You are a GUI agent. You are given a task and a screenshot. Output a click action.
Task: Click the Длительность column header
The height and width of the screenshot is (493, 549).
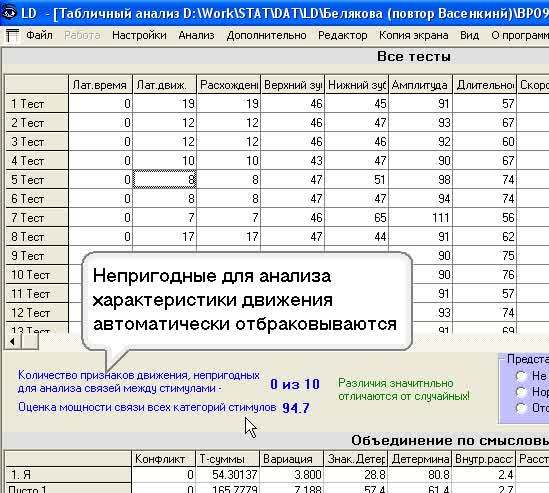pos(485,85)
